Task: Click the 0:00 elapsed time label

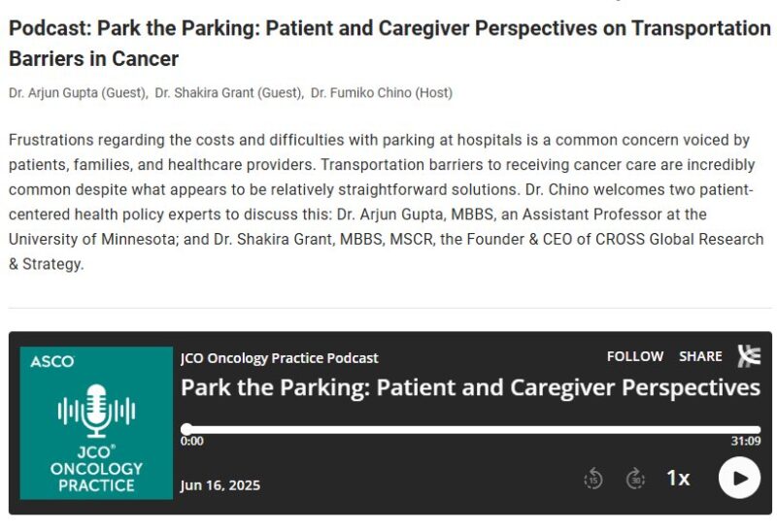Action: pos(192,441)
